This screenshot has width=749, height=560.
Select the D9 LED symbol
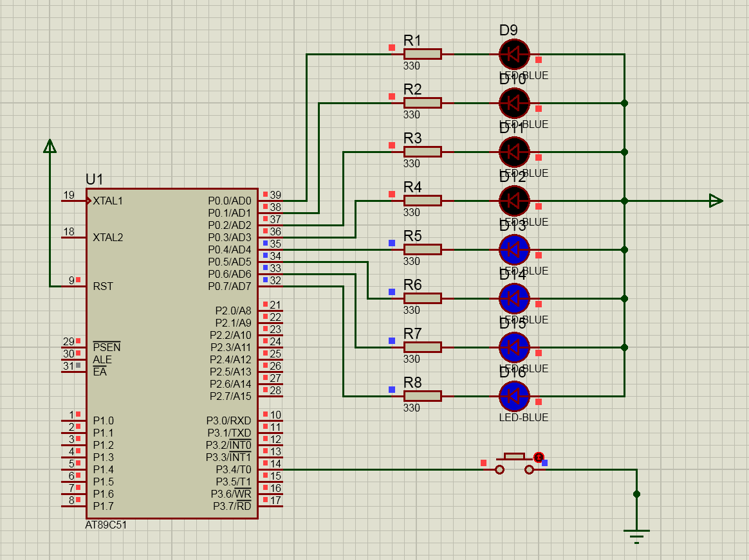click(x=514, y=54)
